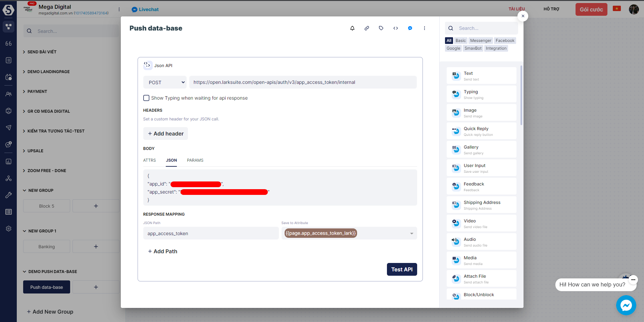The width and height of the screenshot is (644, 322).
Task: Open the wrench tools icon in left sidebar
Action: (8, 195)
